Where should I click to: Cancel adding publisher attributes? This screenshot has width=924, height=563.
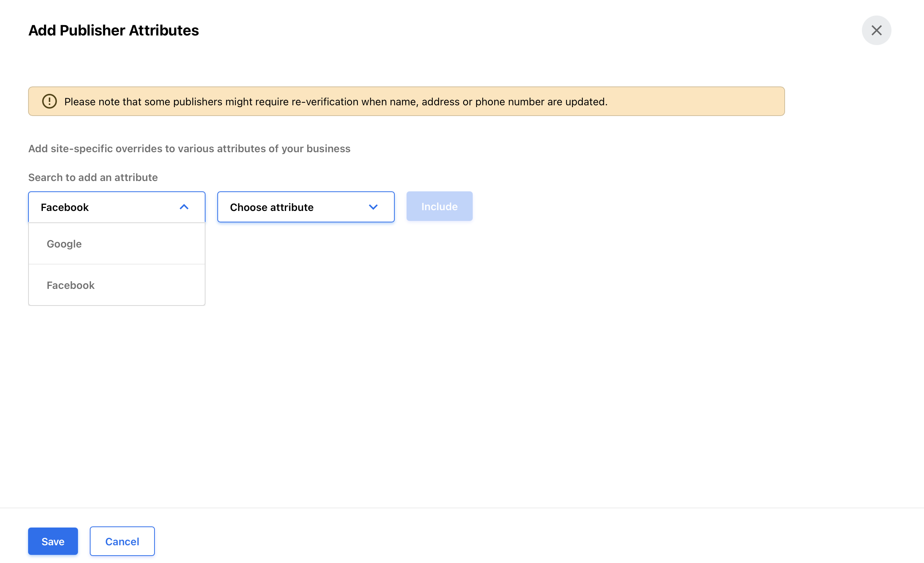pyautogui.click(x=122, y=541)
